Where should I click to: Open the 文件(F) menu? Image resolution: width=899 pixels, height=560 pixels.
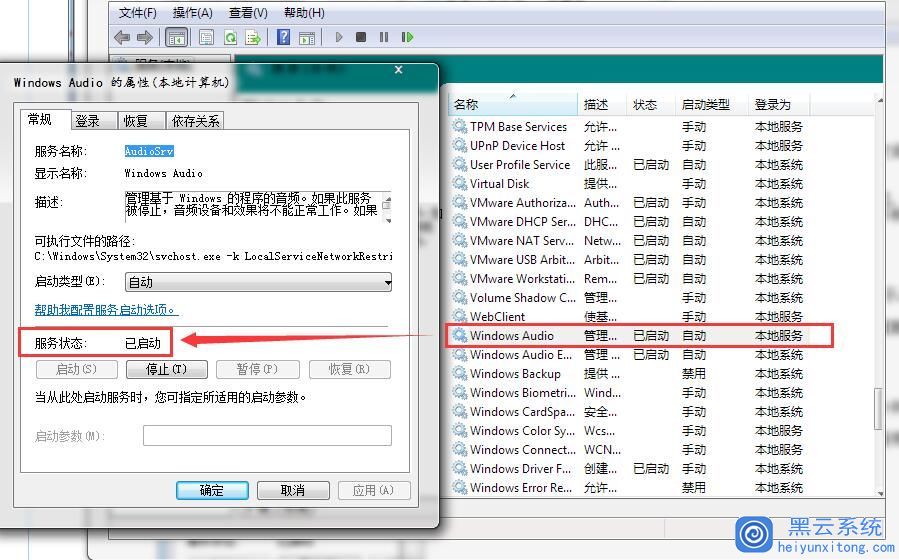point(138,13)
